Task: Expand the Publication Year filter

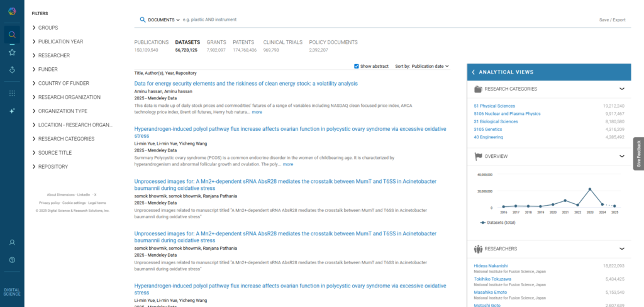Action: [x=60, y=42]
